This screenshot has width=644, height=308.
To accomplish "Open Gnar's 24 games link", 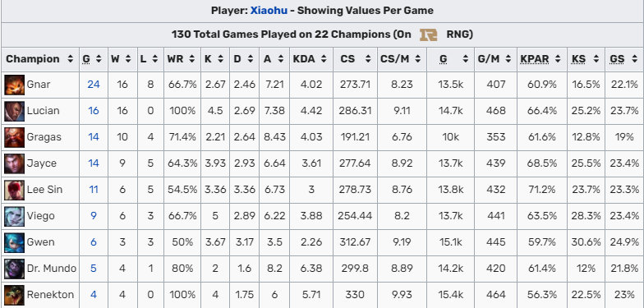I will (94, 85).
